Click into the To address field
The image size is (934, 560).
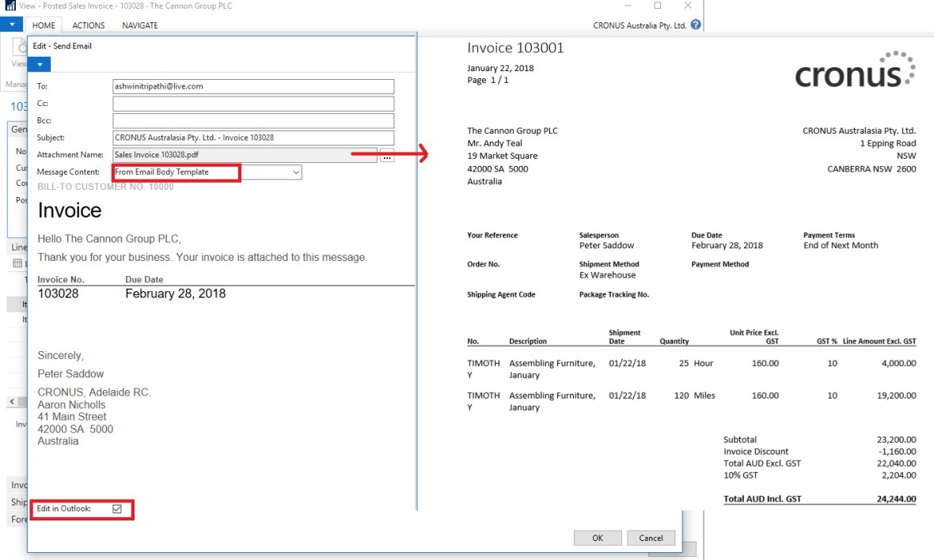click(x=253, y=86)
